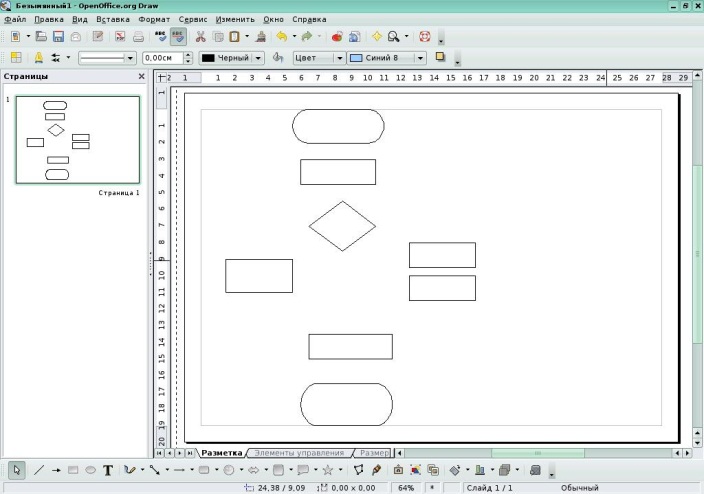This screenshot has height=494, width=704.
Task: Undo the last action
Action: [282, 37]
